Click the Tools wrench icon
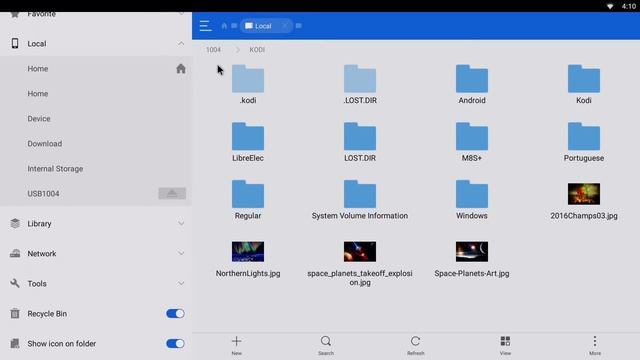The width and height of the screenshot is (640, 360). [x=15, y=283]
